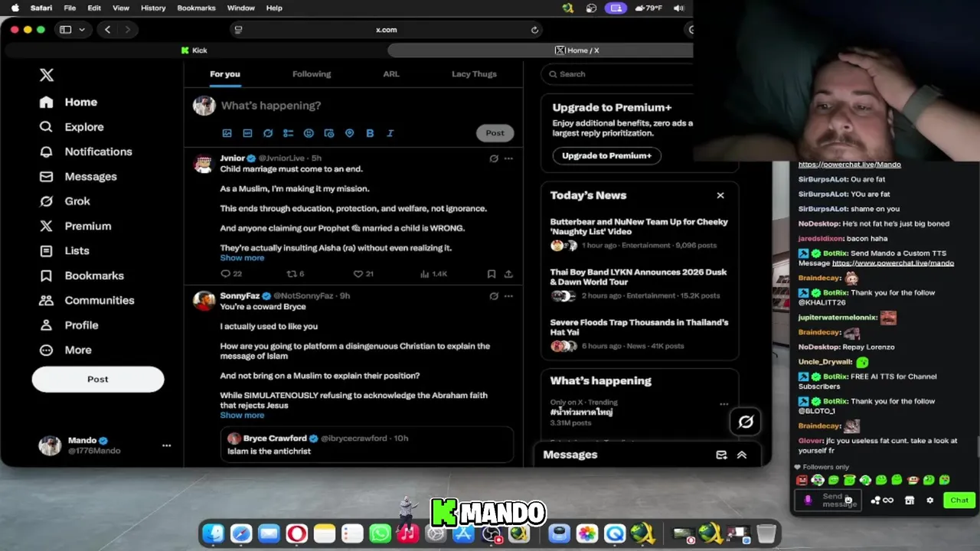The image size is (980, 551).
Task: Dismiss Today's News panel
Action: [x=720, y=195]
